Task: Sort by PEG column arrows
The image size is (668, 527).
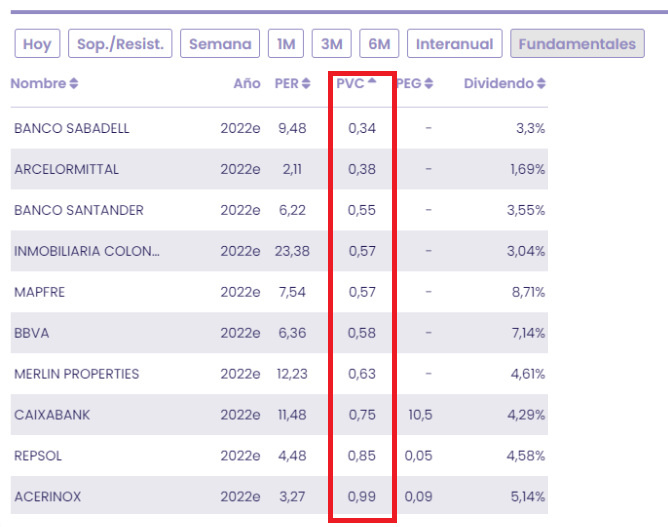Action: [429, 84]
